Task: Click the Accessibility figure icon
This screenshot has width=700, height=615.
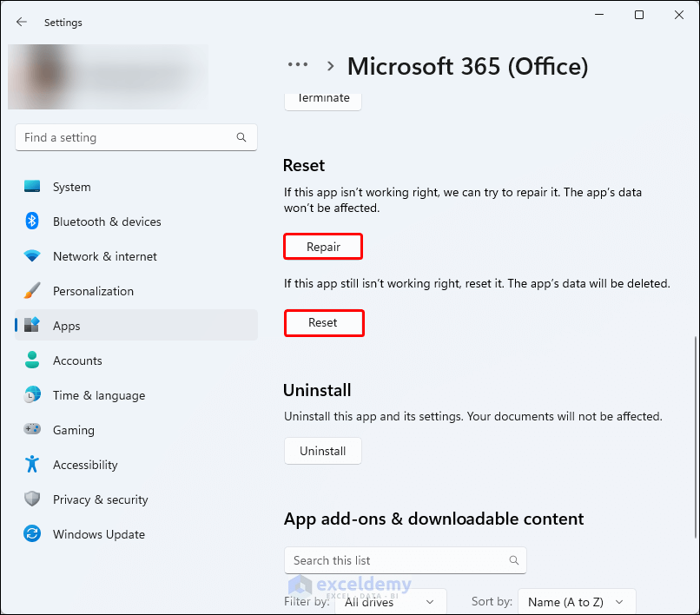Action: (32, 464)
